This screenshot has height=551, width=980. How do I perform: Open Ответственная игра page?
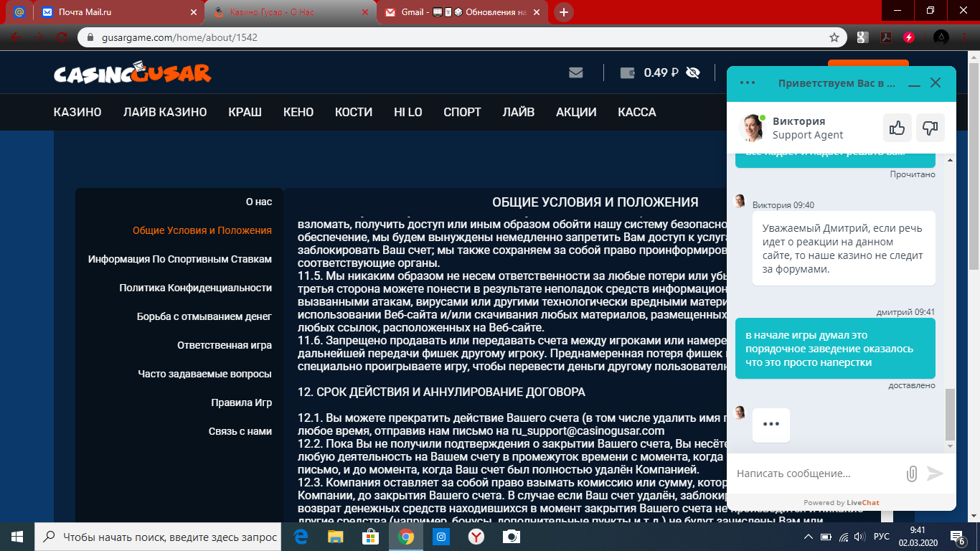click(x=225, y=345)
